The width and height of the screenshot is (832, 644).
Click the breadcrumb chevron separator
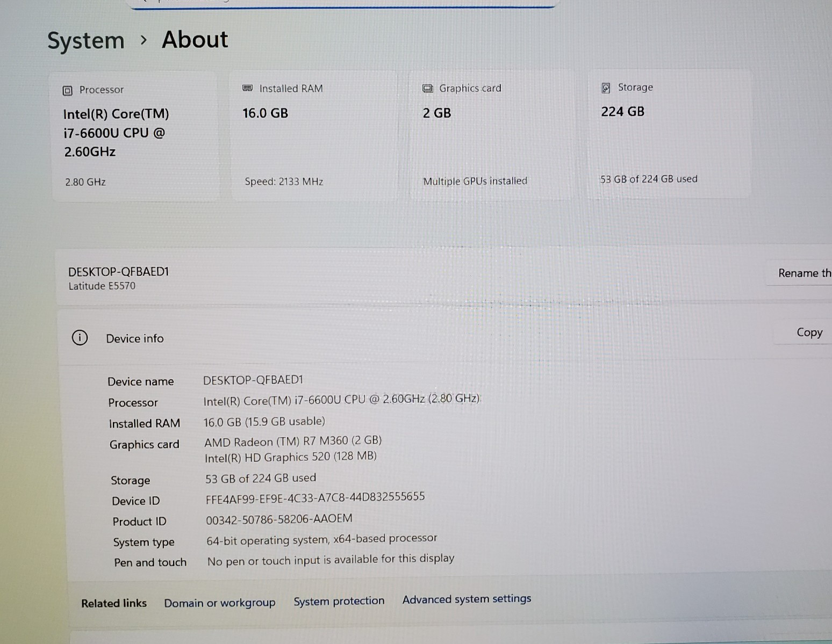coord(143,40)
